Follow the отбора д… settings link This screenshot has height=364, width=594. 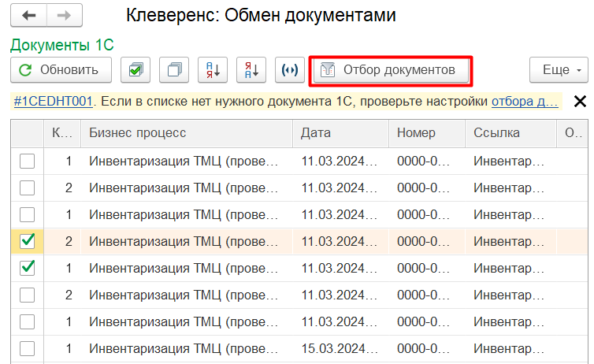[x=525, y=102]
